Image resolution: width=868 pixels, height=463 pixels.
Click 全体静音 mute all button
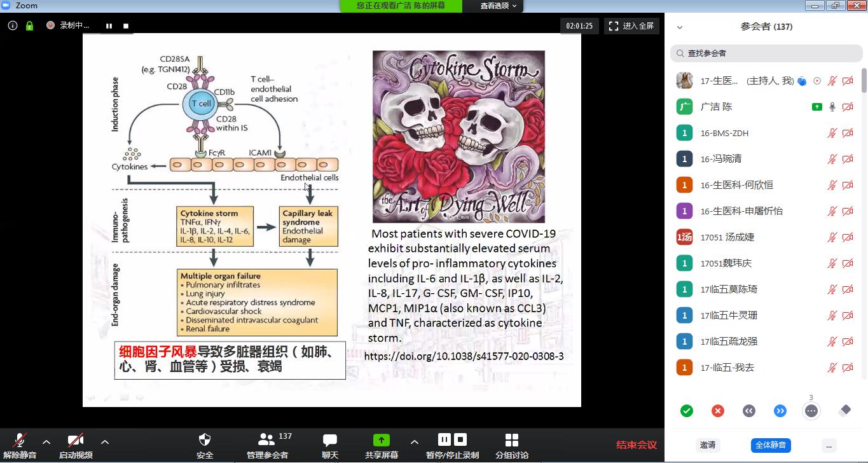click(x=771, y=445)
